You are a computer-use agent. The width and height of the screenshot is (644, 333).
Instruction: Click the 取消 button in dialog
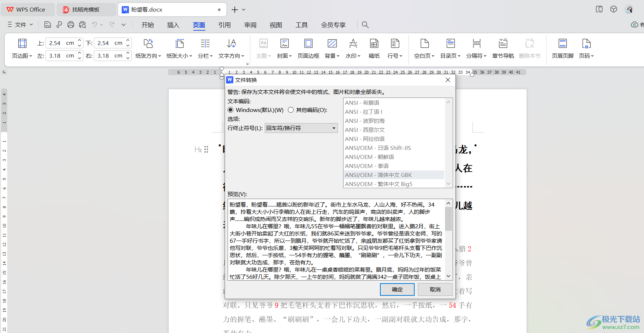(x=435, y=290)
